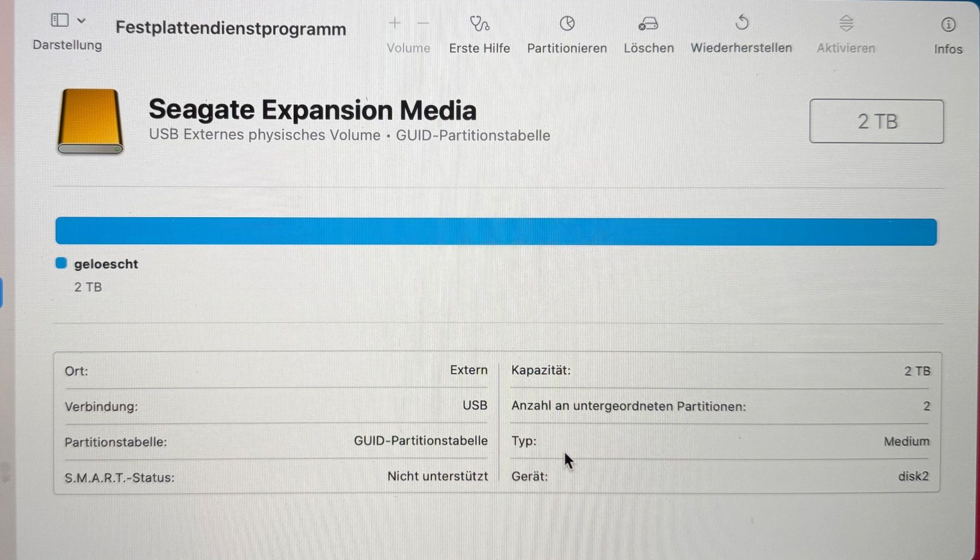Click the Wiederherstellen restore arrow icon

coord(742,23)
